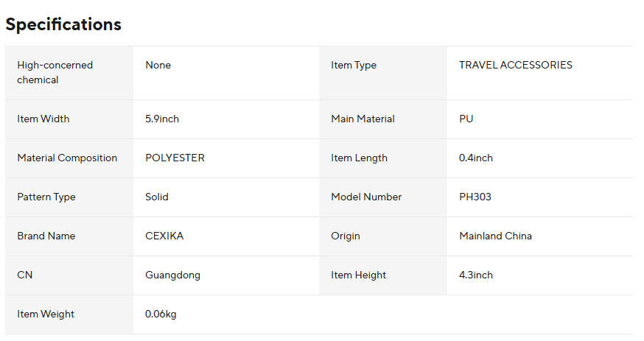Image resolution: width=644 pixels, height=341 pixels.
Task: Select the Main Material label
Action: coord(363,119)
